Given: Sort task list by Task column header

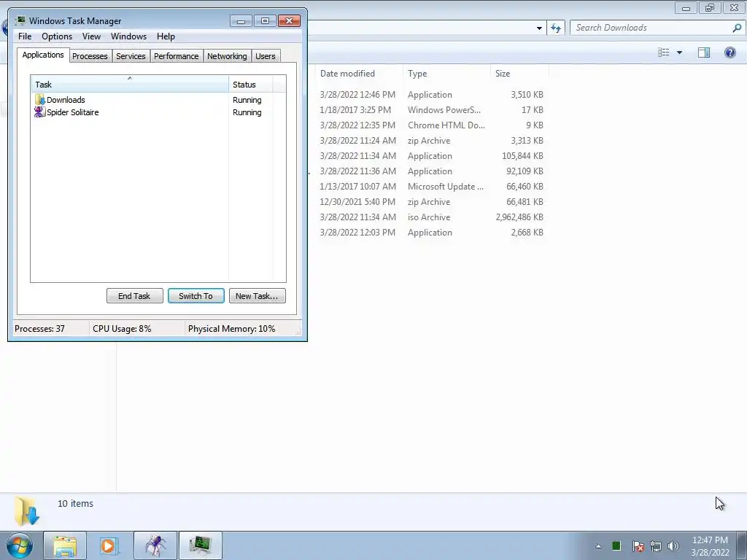Looking at the screenshot, I should (130, 85).
